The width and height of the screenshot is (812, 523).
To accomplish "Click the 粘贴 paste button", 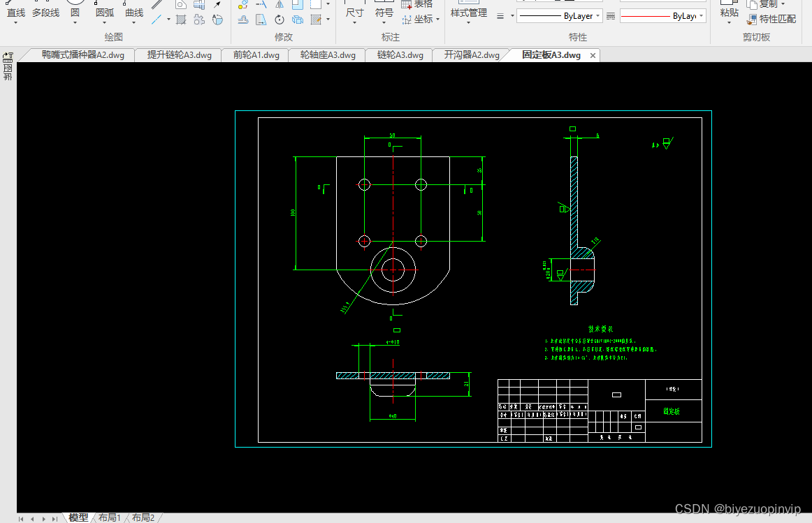I will pos(729,13).
